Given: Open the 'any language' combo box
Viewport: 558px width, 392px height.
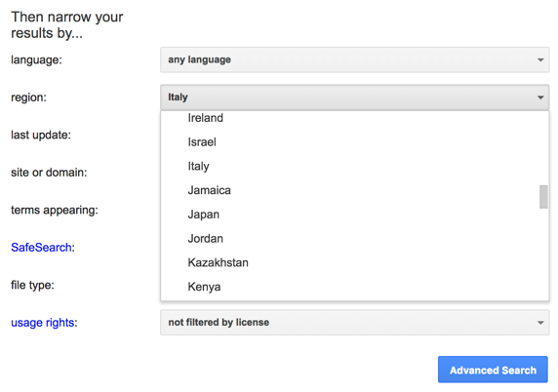Looking at the screenshot, I should pyautogui.click(x=354, y=59).
